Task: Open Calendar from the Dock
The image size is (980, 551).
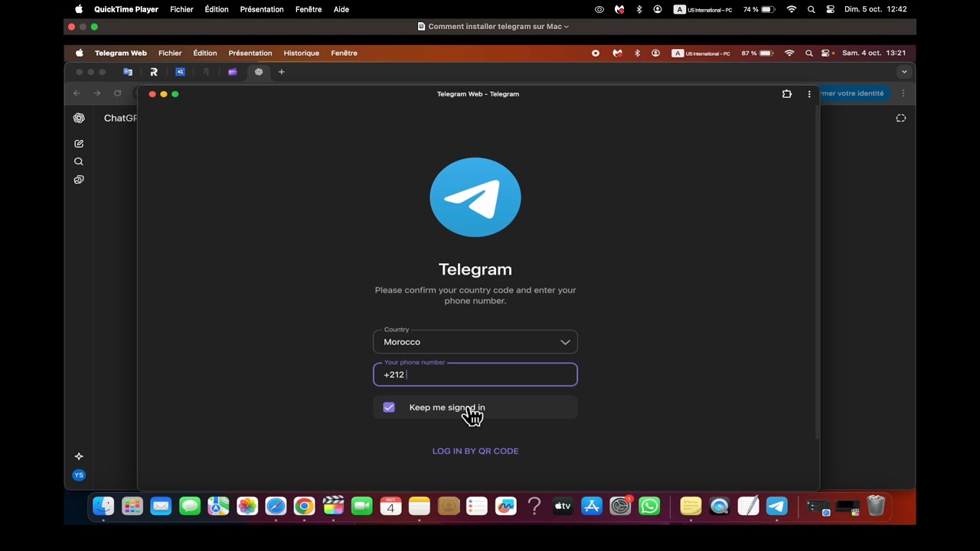Action: click(x=390, y=506)
